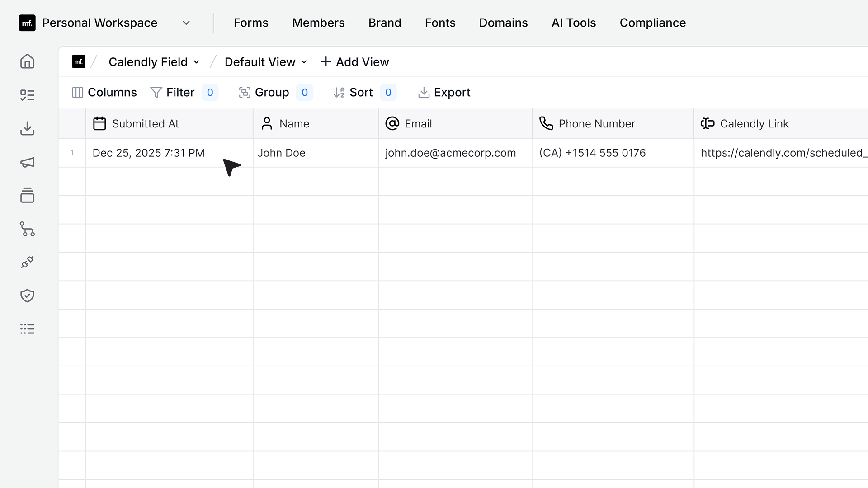The height and width of the screenshot is (488, 868).
Task: Select the (CA) +1514 555 0176 cell
Action: point(613,153)
